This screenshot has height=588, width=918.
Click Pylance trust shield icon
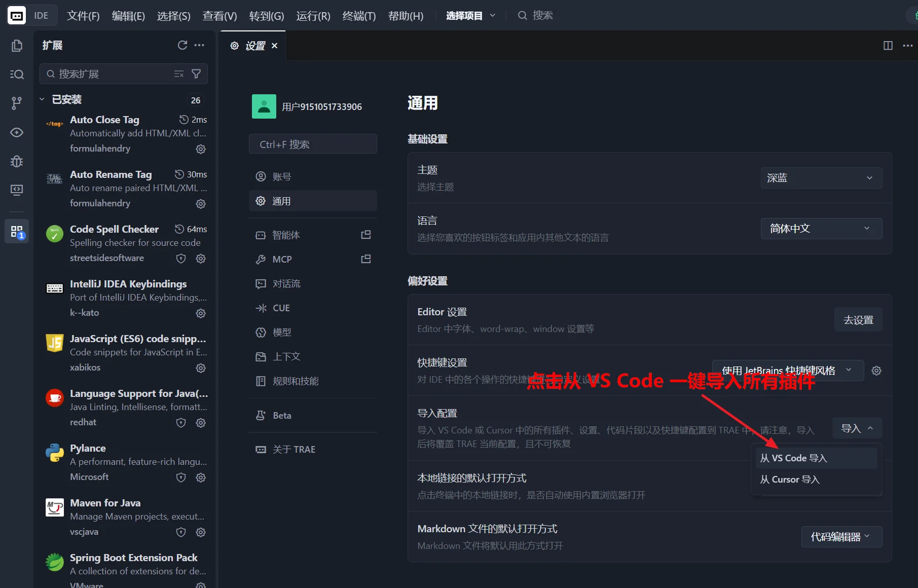(x=181, y=477)
